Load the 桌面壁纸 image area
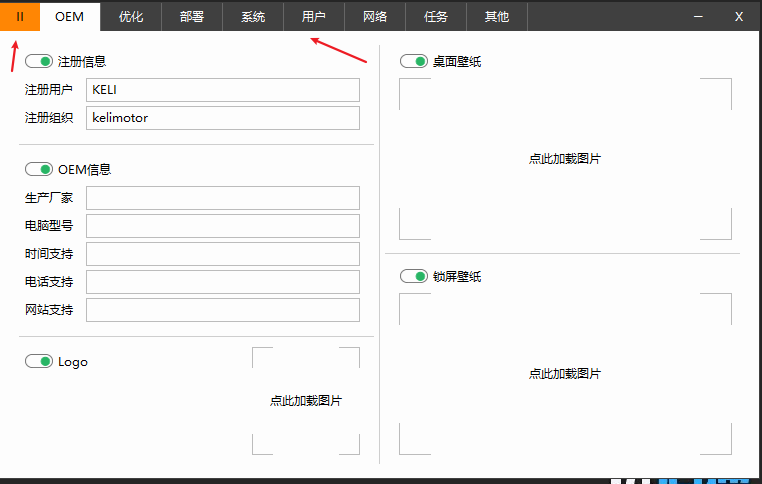This screenshot has height=484, width=762. (565, 159)
